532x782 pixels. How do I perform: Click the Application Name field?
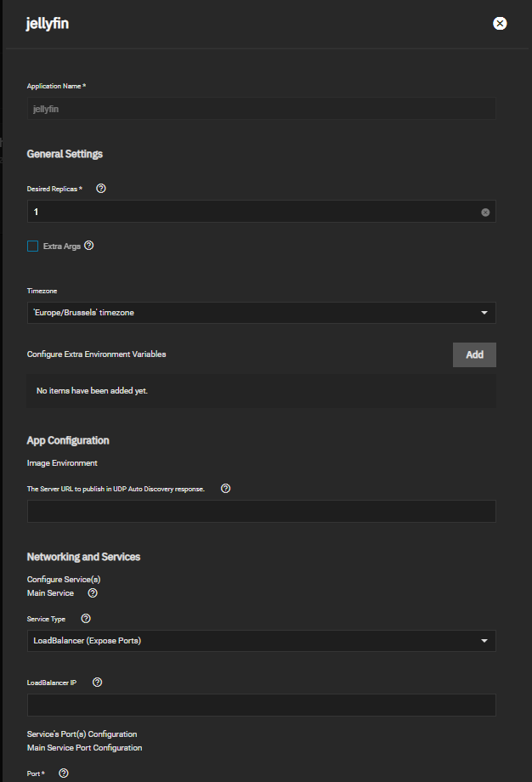pyautogui.click(x=261, y=109)
